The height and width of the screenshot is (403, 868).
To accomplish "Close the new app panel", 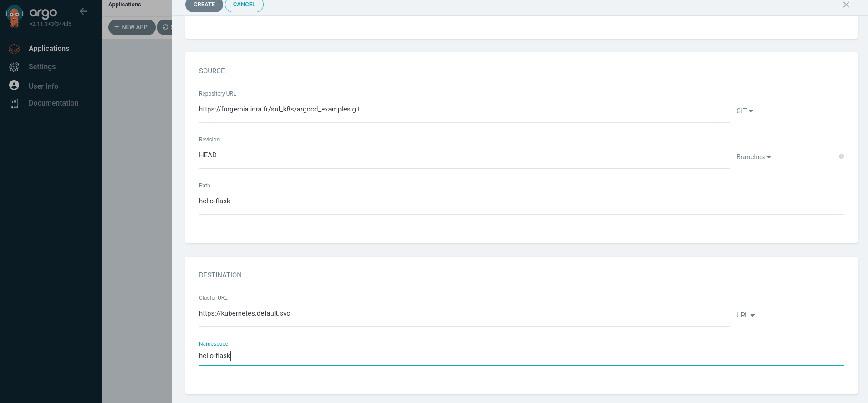I will point(846,5).
